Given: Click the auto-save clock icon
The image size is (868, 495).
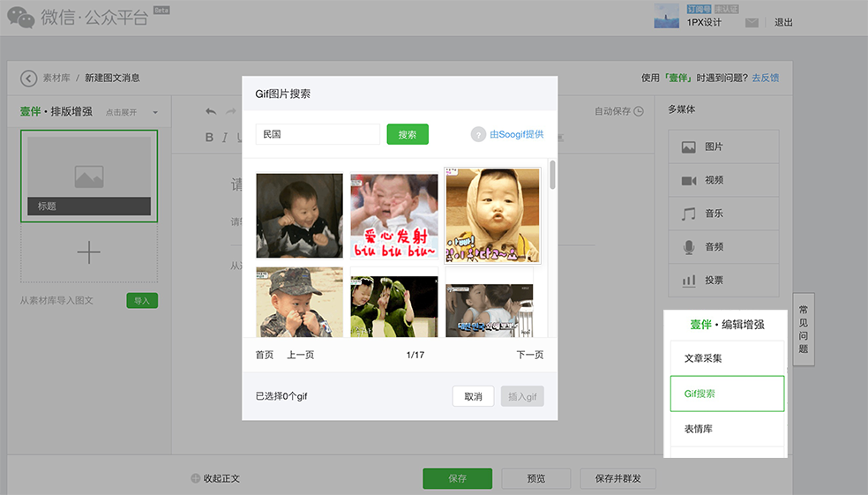Looking at the screenshot, I should tap(639, 112).
